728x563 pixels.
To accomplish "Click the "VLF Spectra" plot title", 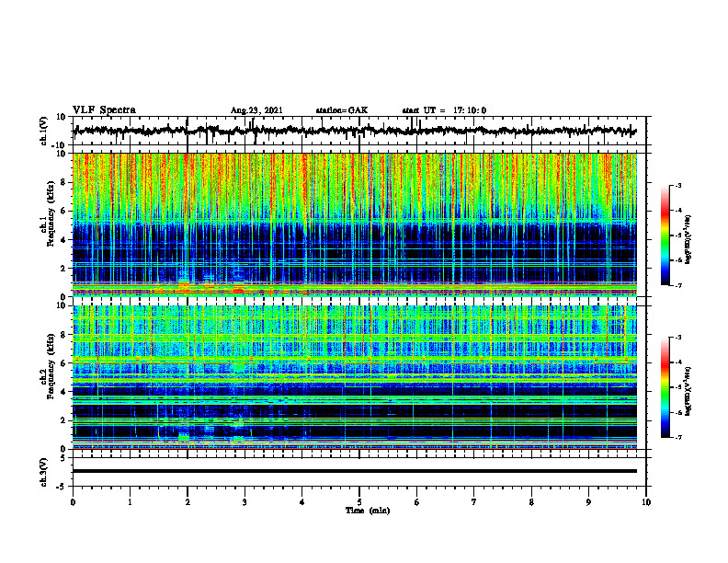I will (104, 110).
